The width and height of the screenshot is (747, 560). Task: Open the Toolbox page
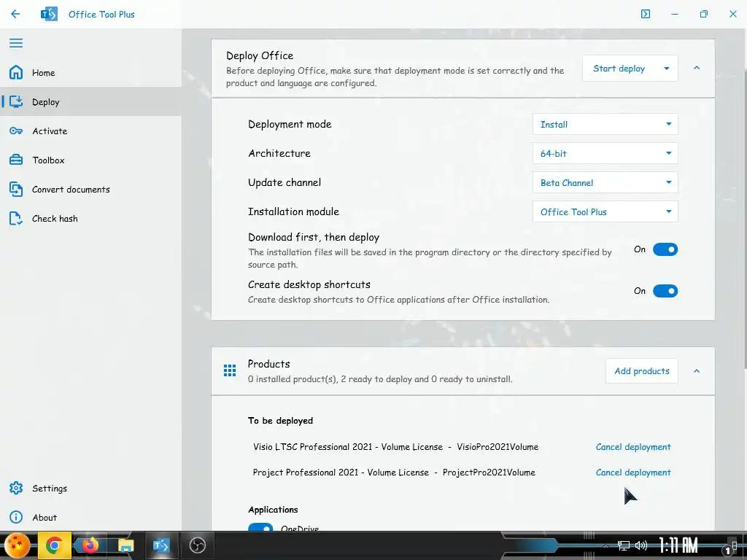pos(48,160)
